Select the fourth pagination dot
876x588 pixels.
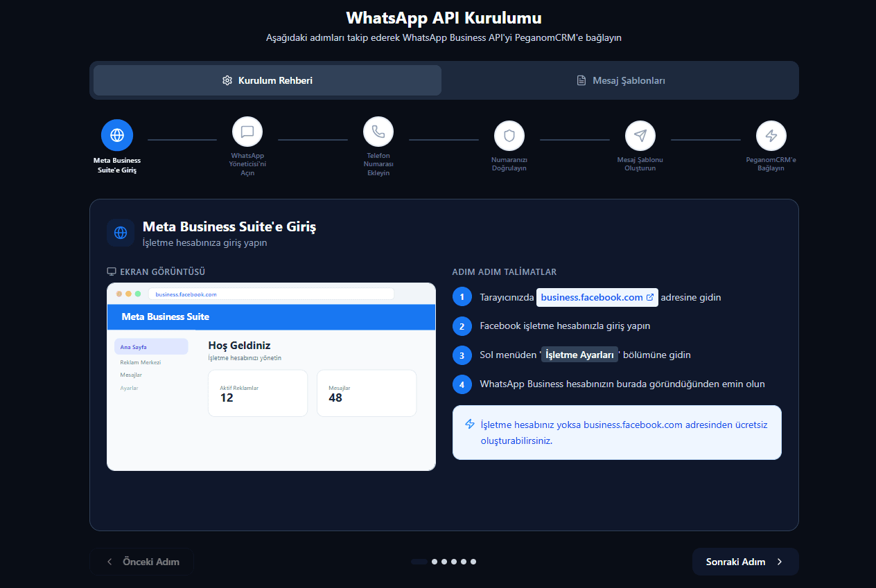click(454, 562)
